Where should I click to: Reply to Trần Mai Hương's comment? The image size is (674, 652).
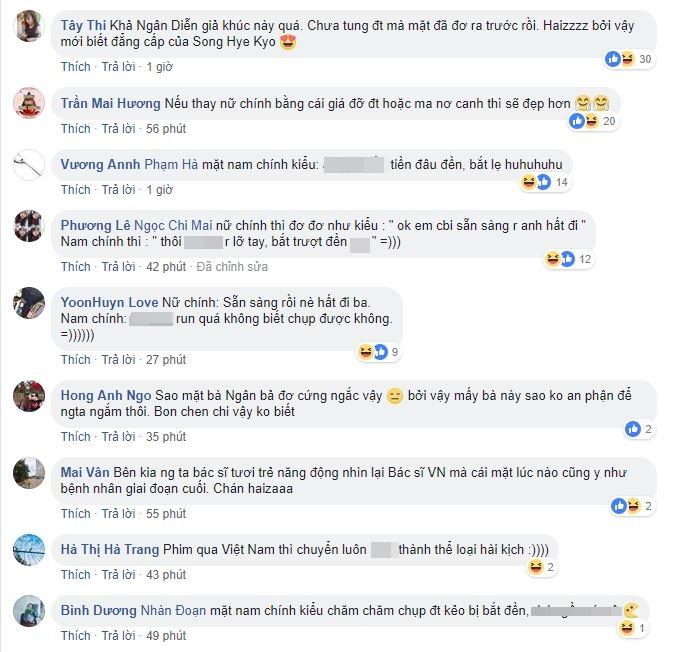coord(119,129)
